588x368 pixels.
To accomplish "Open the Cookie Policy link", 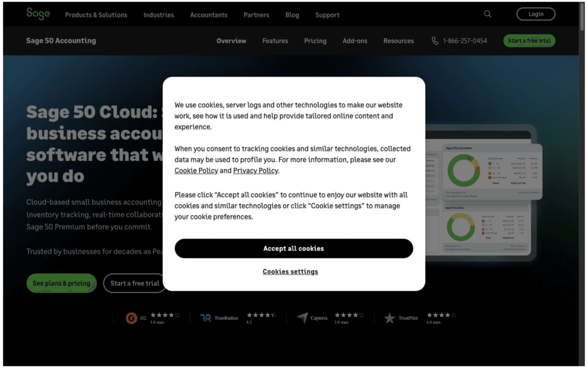I will point(196,171).
